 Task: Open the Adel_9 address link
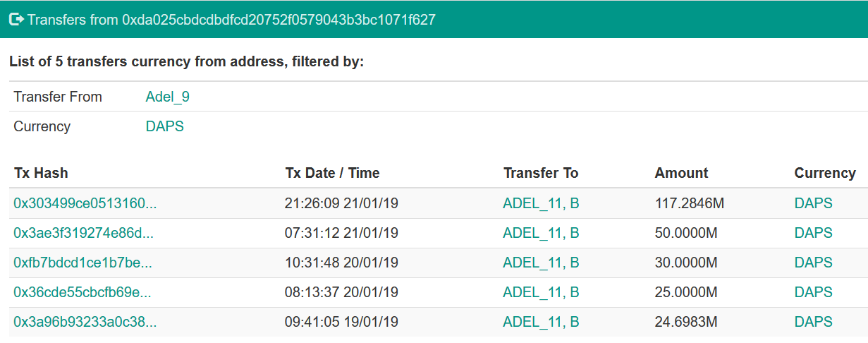167,97
